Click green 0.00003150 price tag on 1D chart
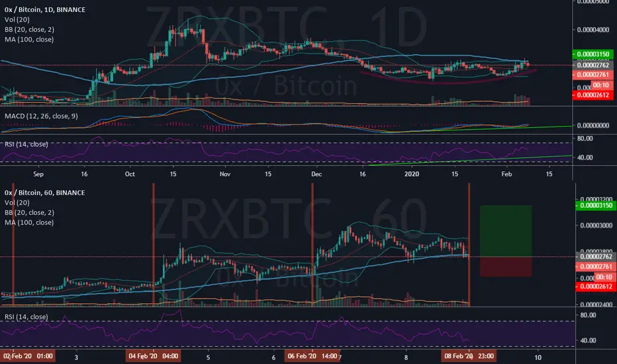Viewport: 617px width, 364px height. point(593,54)
